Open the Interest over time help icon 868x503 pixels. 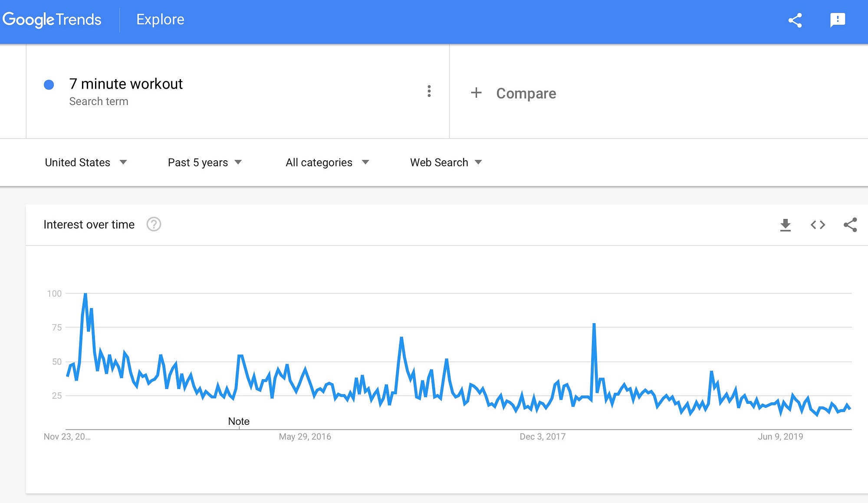pos(154,225)
